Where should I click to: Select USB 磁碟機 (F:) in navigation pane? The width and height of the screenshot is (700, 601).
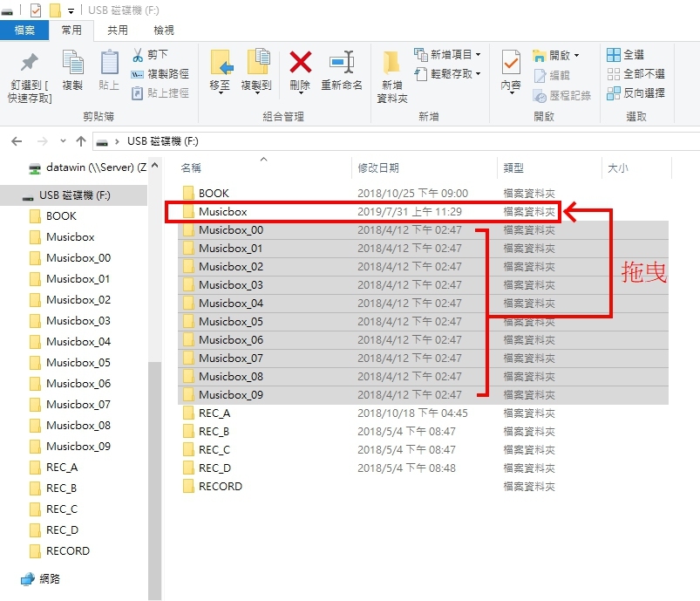tap(73, 195)
